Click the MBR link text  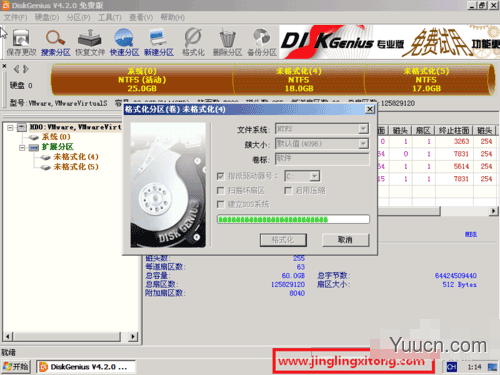pyautogui.click(x=471, y=234)
